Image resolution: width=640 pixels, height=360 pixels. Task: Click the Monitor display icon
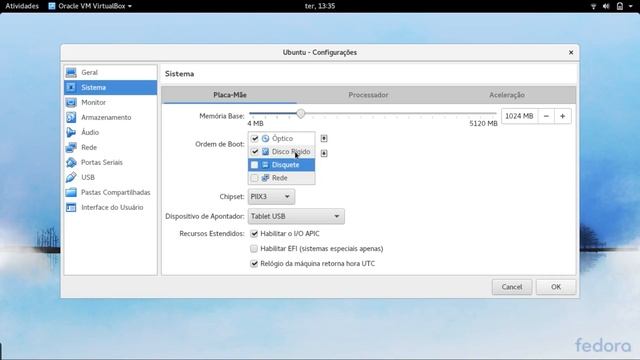(71, 102)
